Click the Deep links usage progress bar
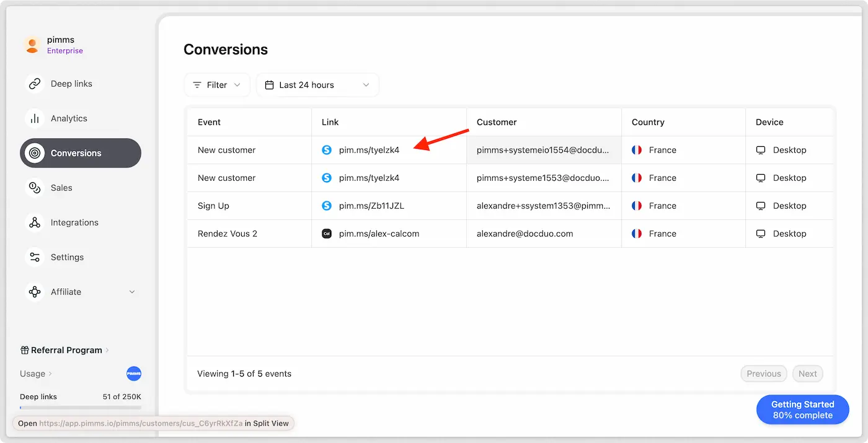This screenshot has height=443, width=868. tap(81, 407)
